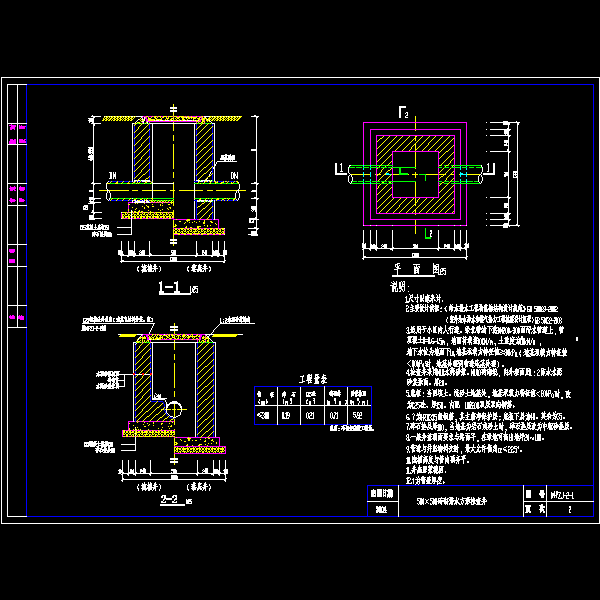
Task: Click the "5.92" value in quantity table
Action: 357,415
